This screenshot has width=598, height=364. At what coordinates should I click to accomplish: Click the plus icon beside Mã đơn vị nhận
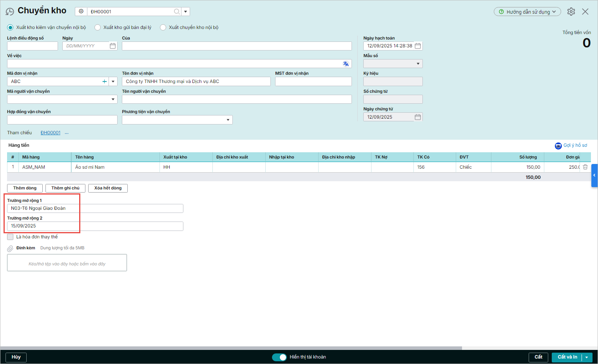105,81
